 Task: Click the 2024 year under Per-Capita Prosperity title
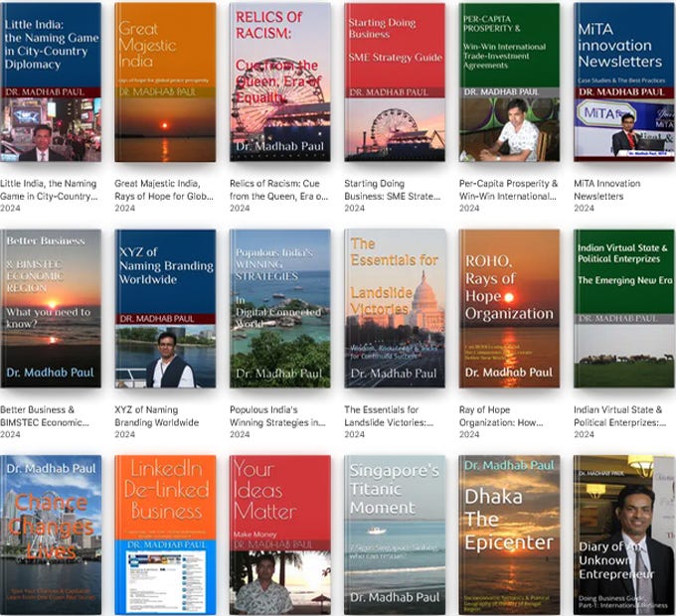[469, 208]
